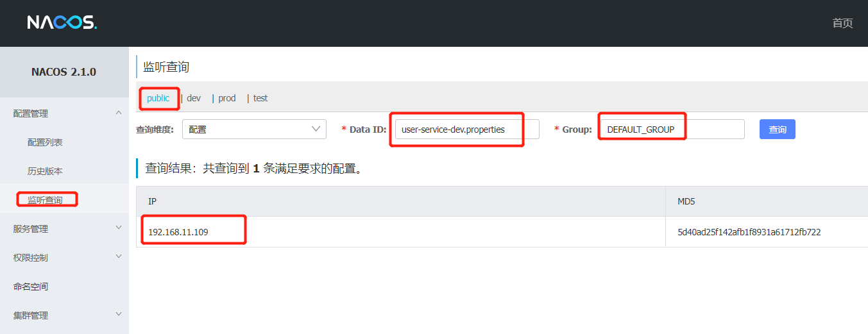
Task: Click the IP 192.168.11.109 cell
Action: click(x=178, y=232)
